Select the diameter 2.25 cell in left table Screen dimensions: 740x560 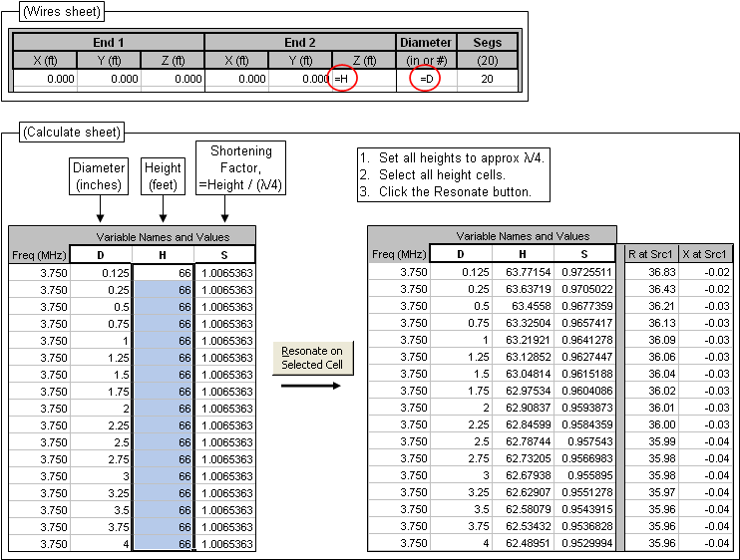point(101,424)
